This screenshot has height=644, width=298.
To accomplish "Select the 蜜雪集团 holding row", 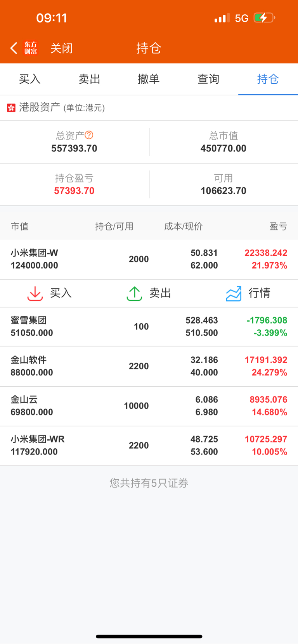I will (x=149, y=327).
